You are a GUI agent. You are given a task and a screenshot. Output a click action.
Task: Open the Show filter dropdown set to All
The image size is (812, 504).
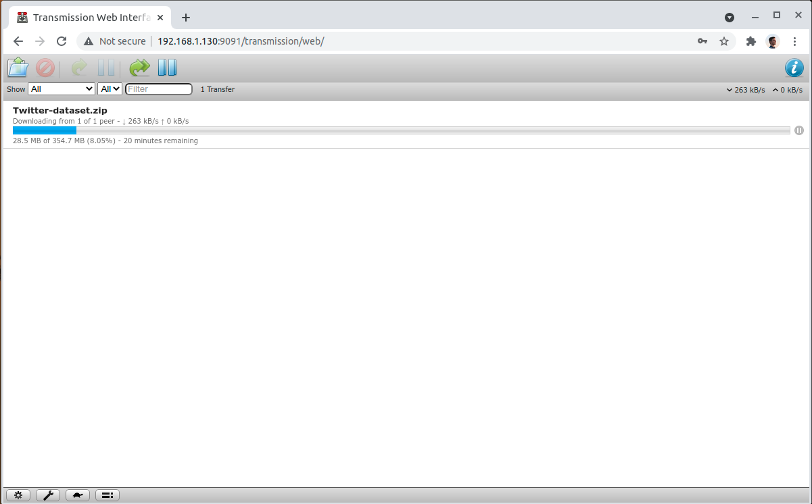point(61,89)
